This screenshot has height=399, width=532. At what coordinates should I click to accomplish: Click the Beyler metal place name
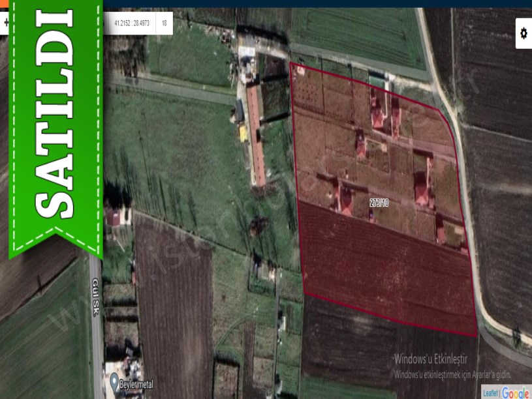coord(136,385)
